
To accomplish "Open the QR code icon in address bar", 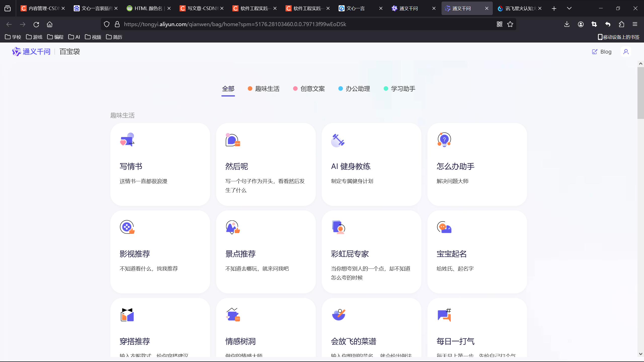I will [500, 24].
